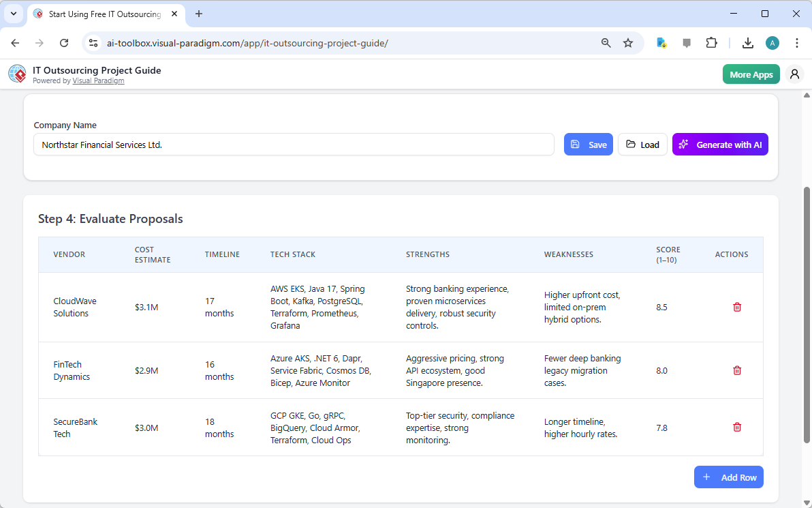
Task: Open the user account profile icon
Action: click(794, 74)
